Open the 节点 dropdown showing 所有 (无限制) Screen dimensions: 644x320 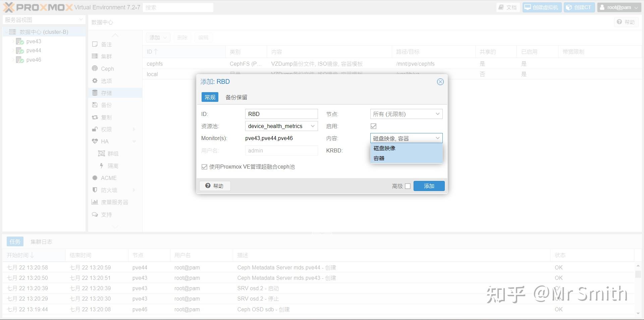coord(406,114)
